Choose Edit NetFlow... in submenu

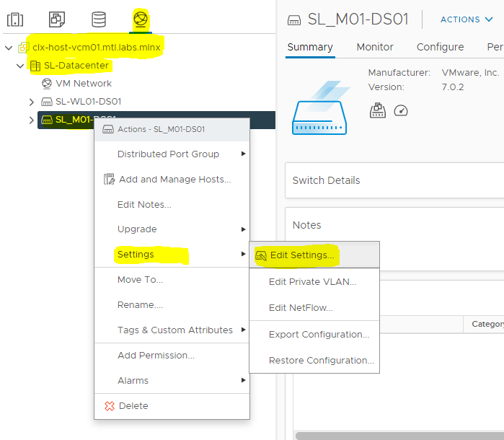click(314, 308)
